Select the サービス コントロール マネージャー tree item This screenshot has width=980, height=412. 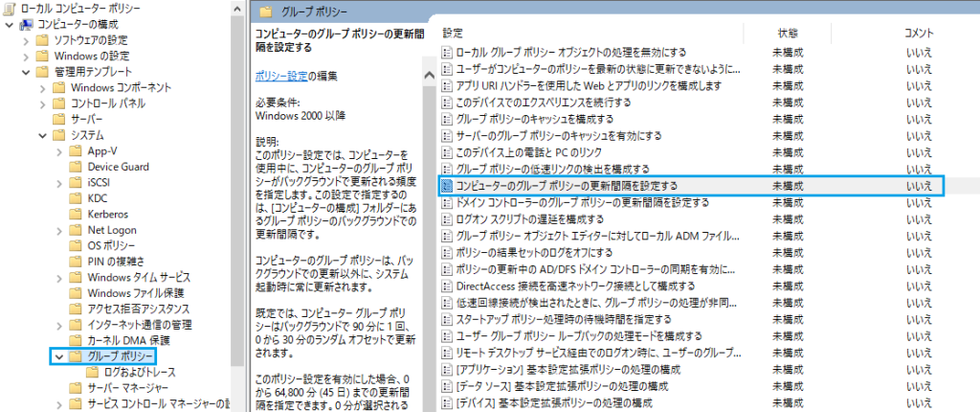coord(159,403)
